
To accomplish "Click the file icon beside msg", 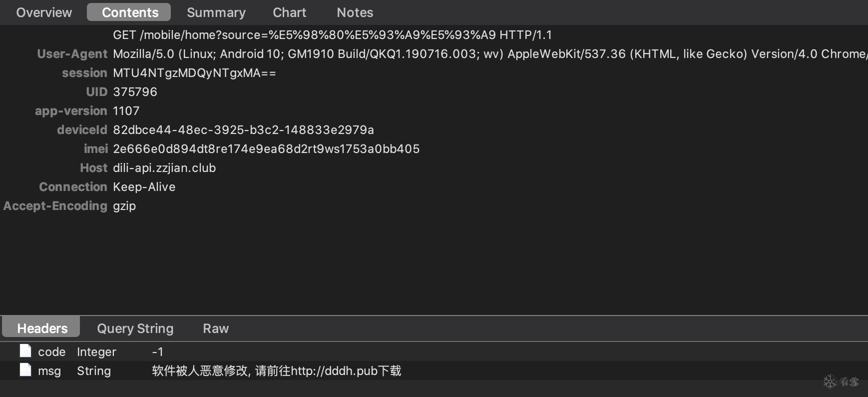I will pos(25,370).
